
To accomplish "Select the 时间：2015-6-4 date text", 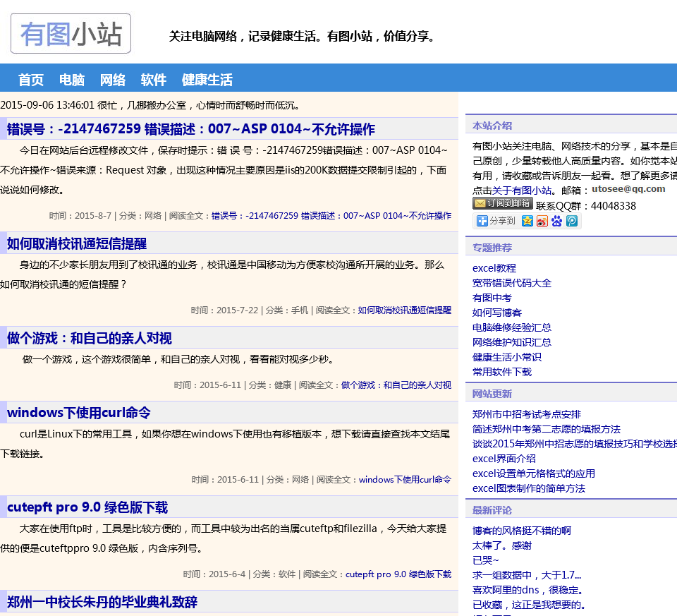I will click(214, 574).
